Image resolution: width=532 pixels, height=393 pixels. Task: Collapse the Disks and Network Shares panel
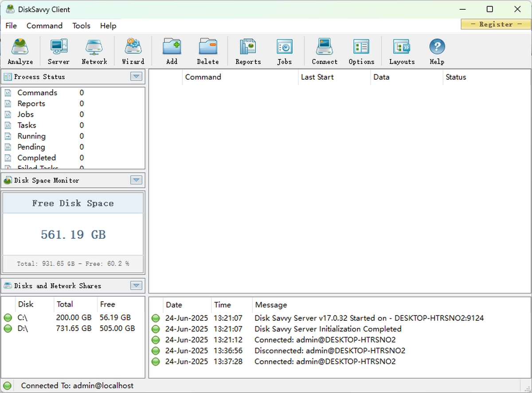pyautogui.click(x=136, y=285)
